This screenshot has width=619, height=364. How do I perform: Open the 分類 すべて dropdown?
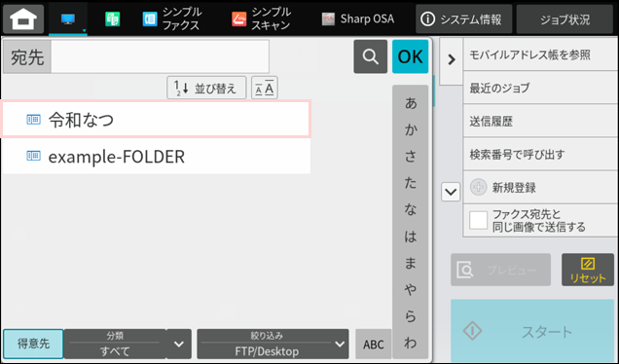point(127,344)
